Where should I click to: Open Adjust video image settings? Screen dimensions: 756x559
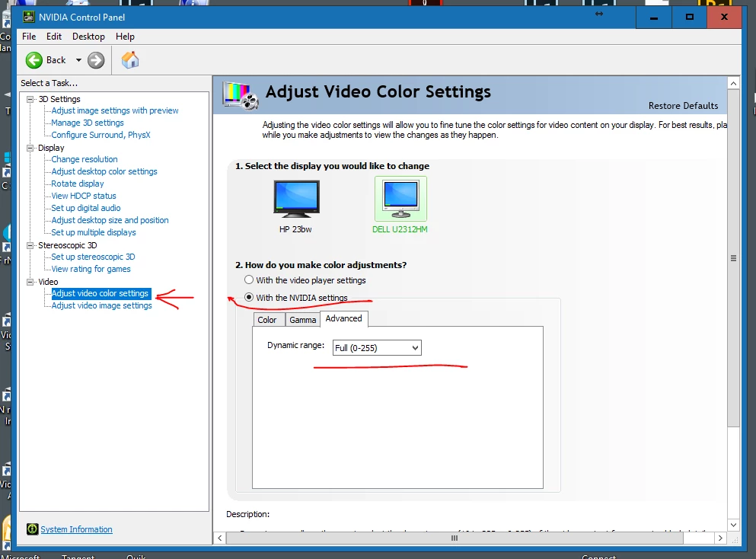tap(102, 305)
